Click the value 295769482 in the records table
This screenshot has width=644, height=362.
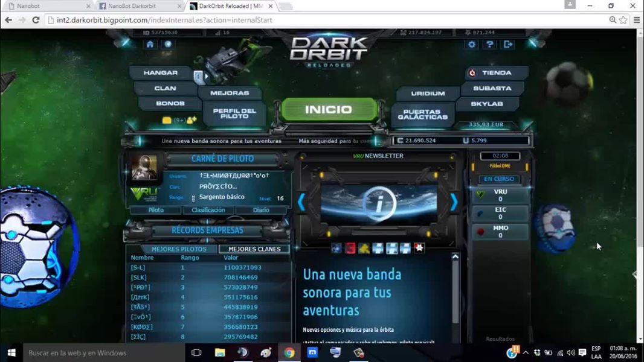[x=240, y=337]
